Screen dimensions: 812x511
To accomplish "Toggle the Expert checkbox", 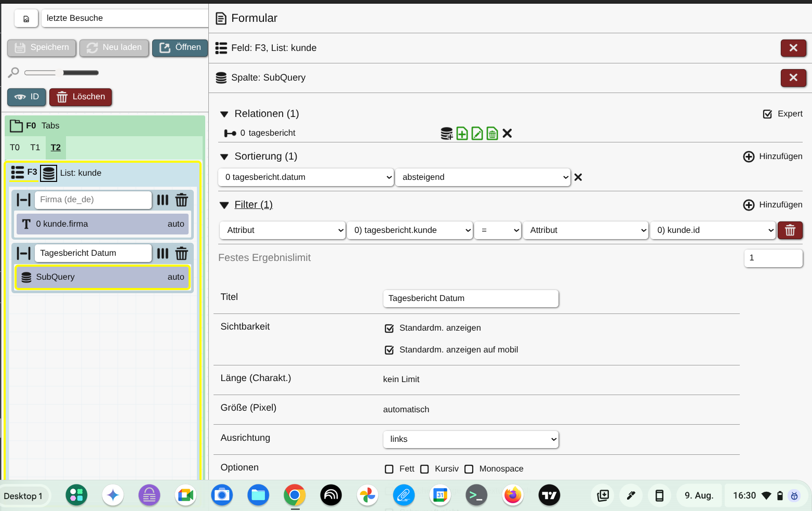I will 767,114.
